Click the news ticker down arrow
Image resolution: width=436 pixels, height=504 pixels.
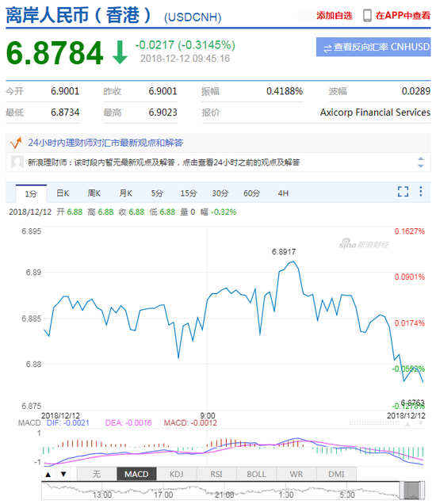point(421,166)
